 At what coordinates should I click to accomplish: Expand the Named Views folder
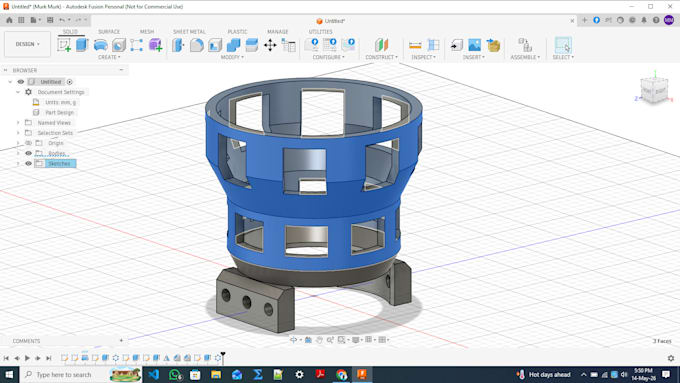(x=18, y=123)
